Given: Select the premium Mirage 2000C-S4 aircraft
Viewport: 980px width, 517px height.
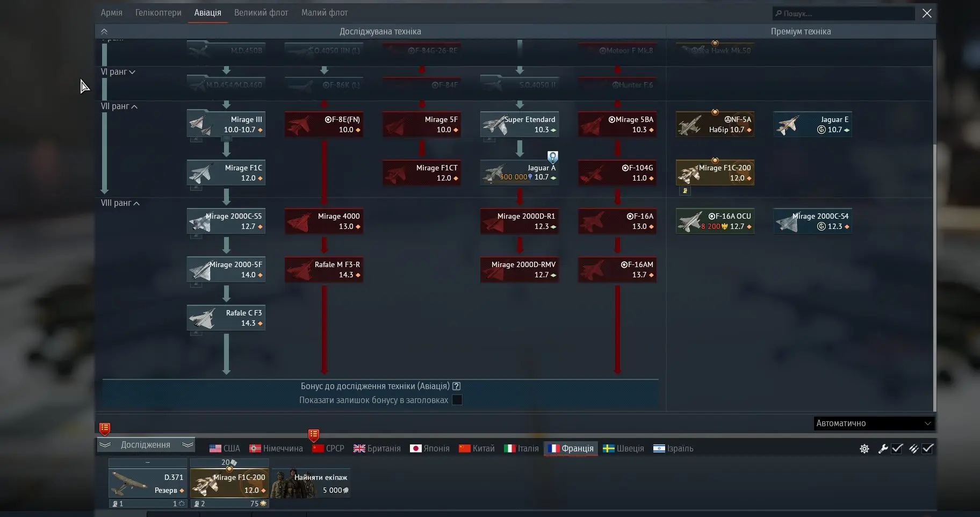Looking at the screenshot, I should [x=813, y=221].
